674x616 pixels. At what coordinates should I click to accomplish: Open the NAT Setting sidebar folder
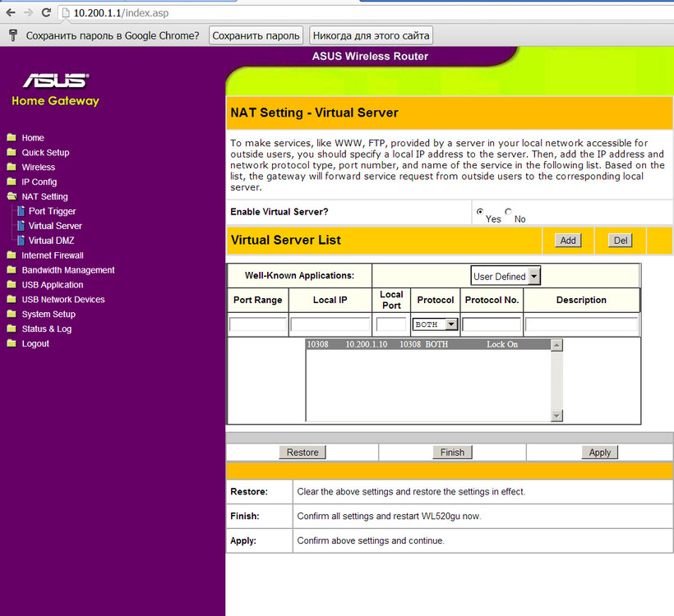(x=44, y=196)
